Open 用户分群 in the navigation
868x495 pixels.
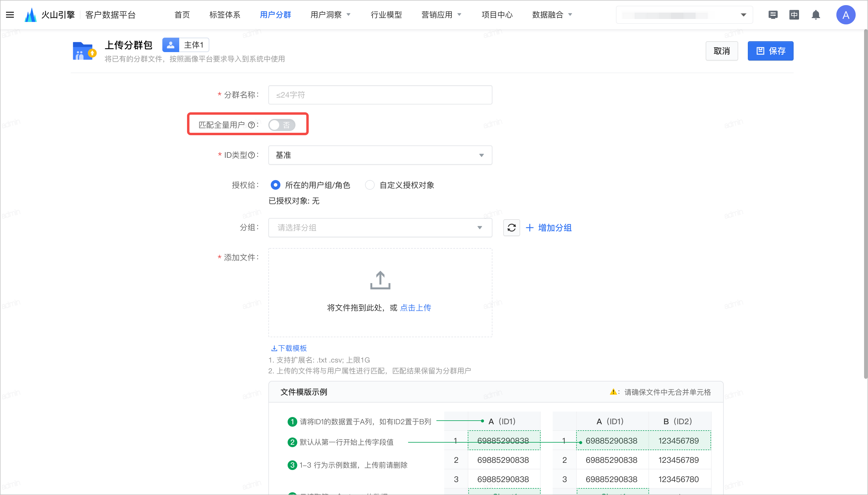coord(275,15)
